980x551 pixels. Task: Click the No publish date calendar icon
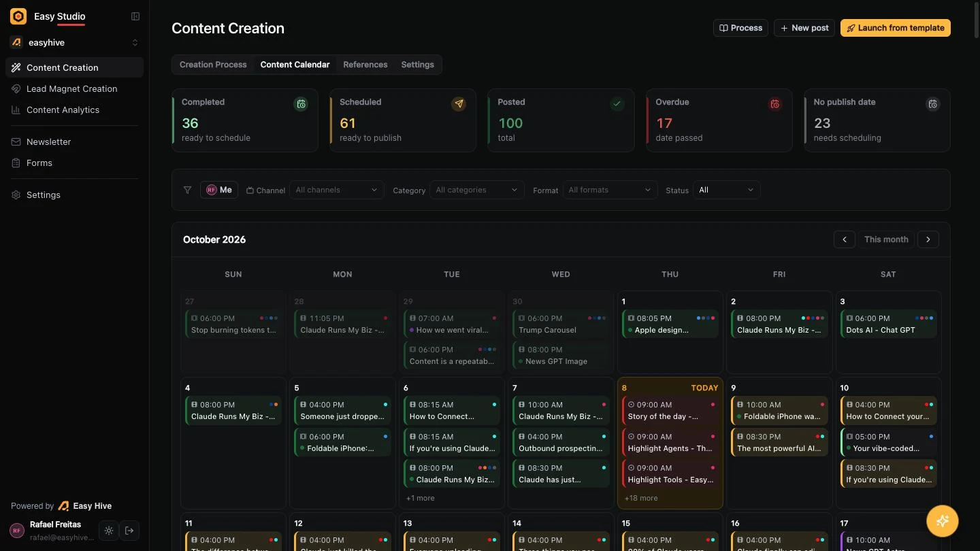932,104
